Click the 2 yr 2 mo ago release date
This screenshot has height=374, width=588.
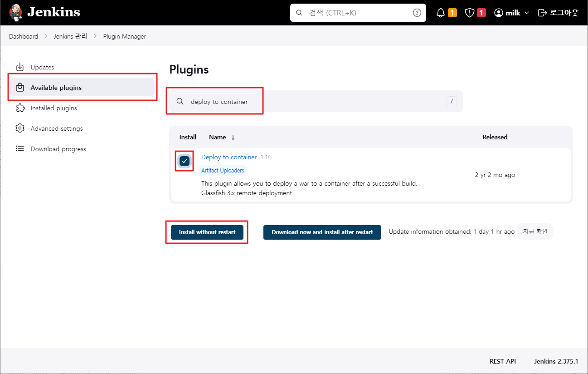pyautogui.click(x=495, y=175)
